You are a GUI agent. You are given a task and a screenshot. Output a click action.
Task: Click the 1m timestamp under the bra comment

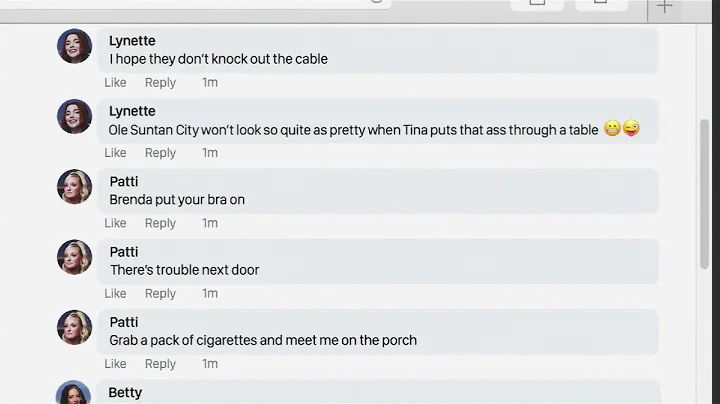point(209,223)
